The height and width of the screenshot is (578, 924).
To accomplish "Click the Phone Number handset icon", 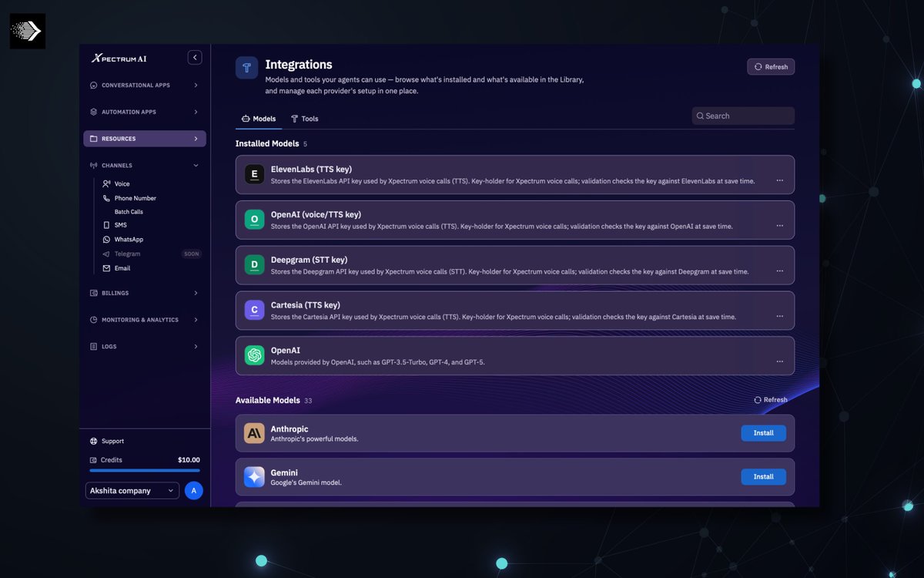I will [x=106, y=198].
